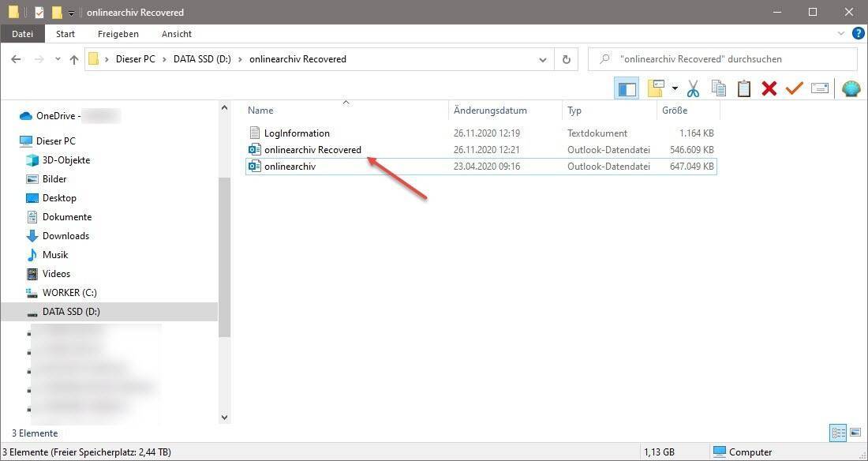Select the onlinearchiv Recovered Outlook file
Image resolution: width=868 pixels, height=461 pixels.
(x=312, y=150)
